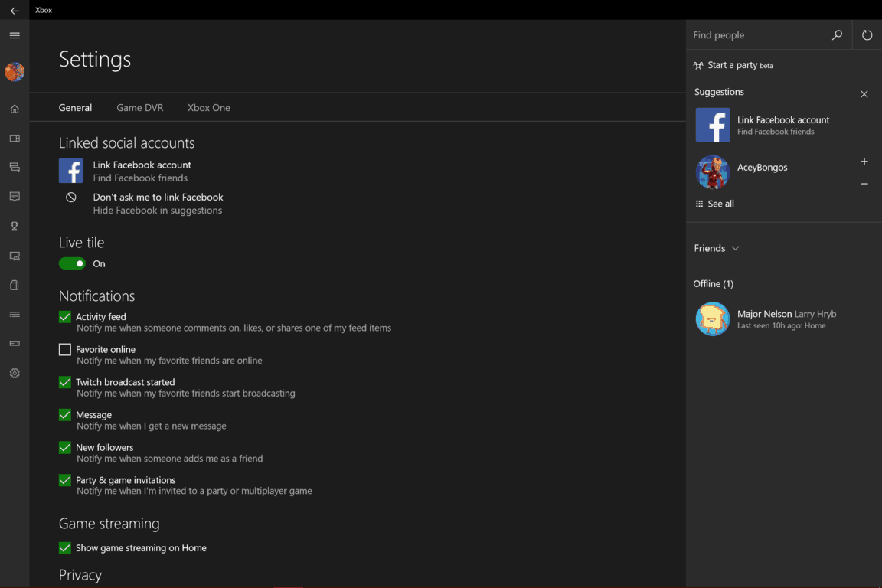Click Last seen 10h ago: Home text
Image resolution: width=882 pixels, height=588 pixels.
coord(781,326)
